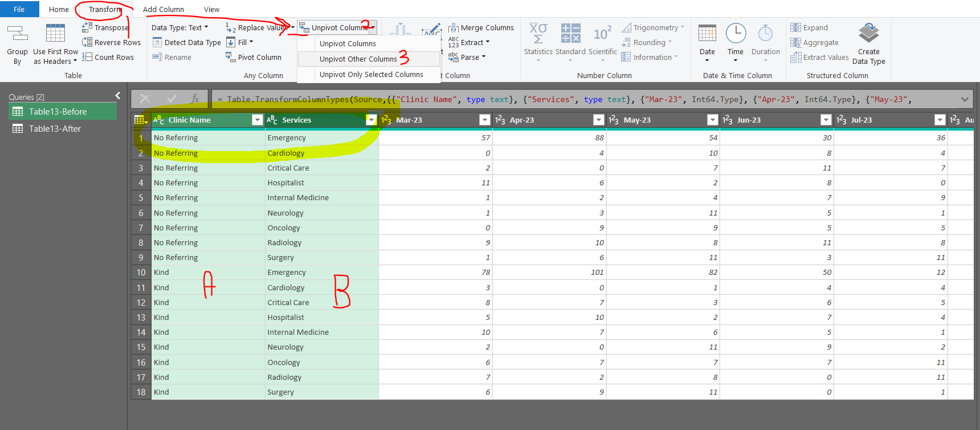Click the fx function icon
The height and width of the screenshot is (430, 980).
195,99
